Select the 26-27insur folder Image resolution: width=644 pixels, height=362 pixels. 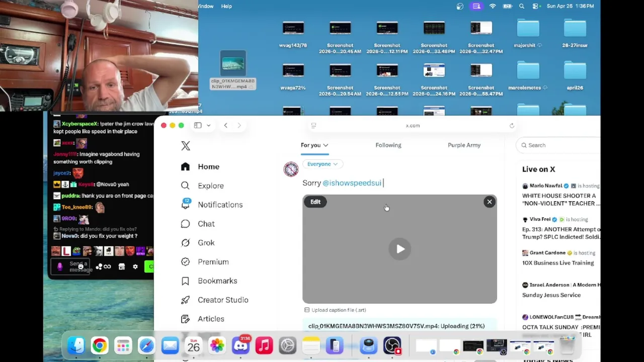click(x=575, y=34)
